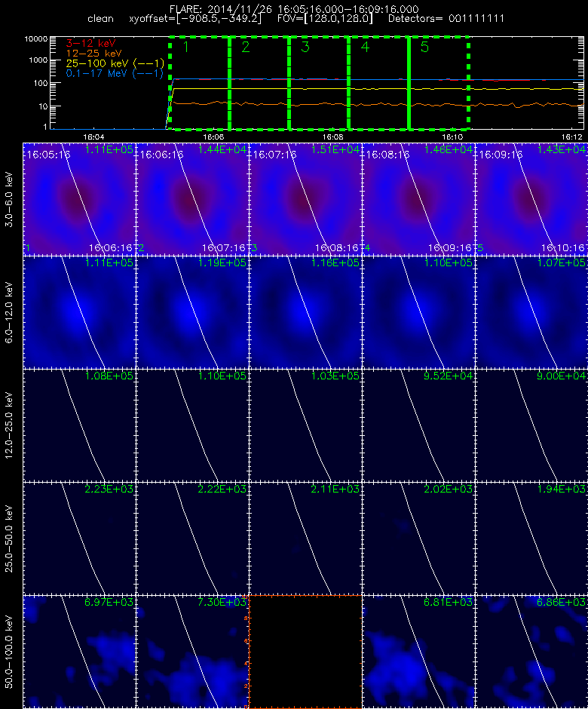
Task: Select the 6.0-12.0 keV image for interval 4
Action: coord(418,312)
